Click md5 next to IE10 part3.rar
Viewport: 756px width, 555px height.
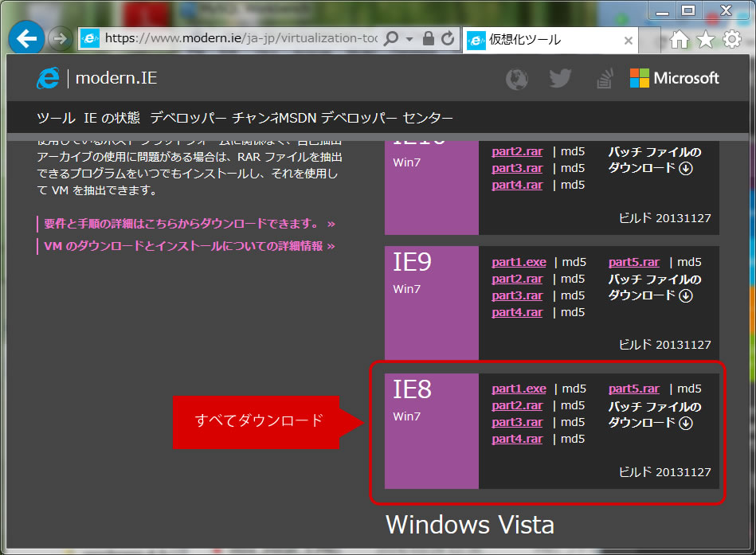coord(572,168)
